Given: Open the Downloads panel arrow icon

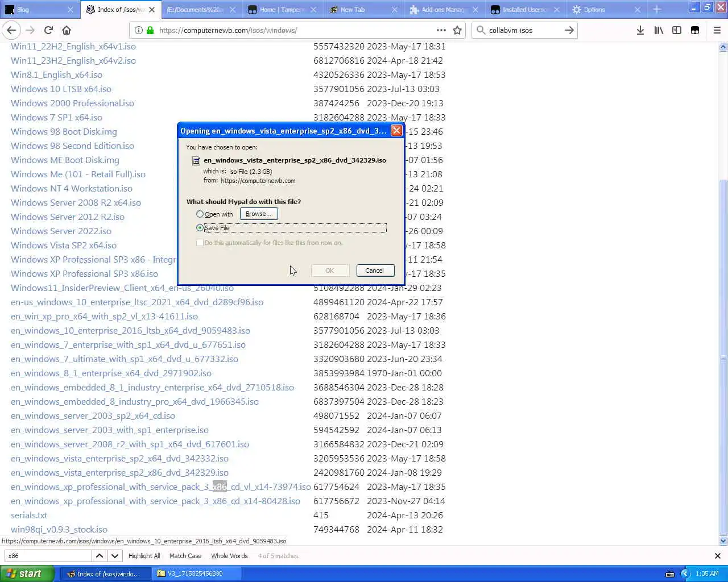Looking at the screenshot, I should click(x=640, y=30).
